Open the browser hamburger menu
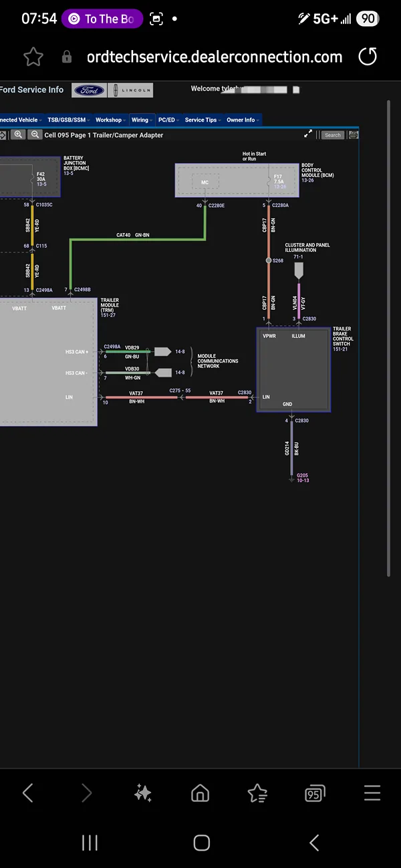401x868 pixels. (372, 793)
